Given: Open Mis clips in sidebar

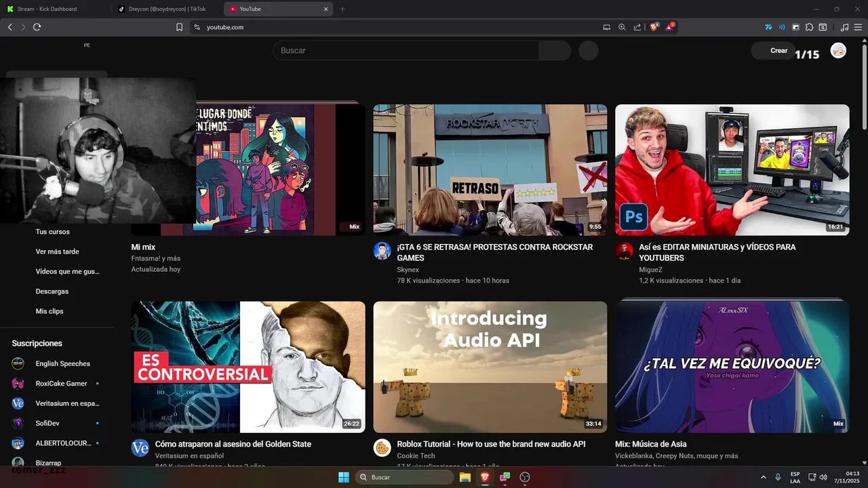Looking at the screenshot, I should click(x=50, y=311).
